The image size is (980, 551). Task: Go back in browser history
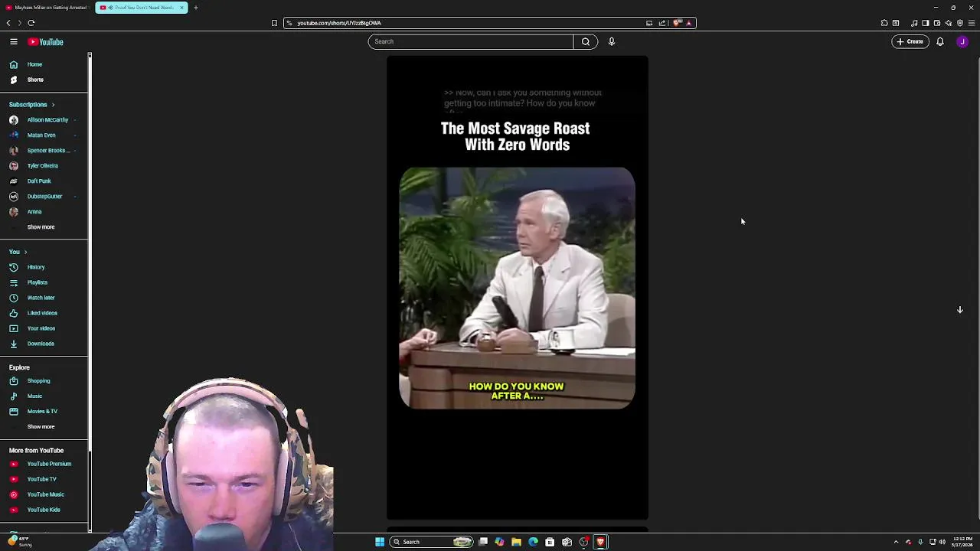click(8, 23)
